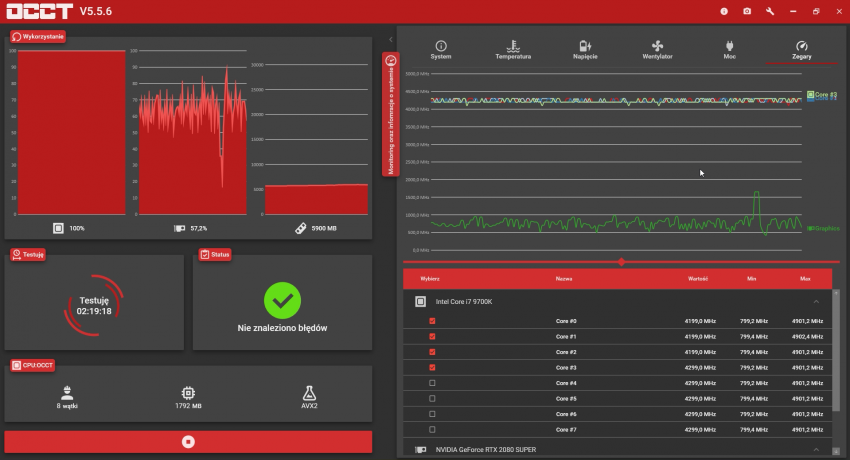Viewport: 850px width, 460px height.
Task: Click the V5.5.6 version label
Action: (95, 11)
